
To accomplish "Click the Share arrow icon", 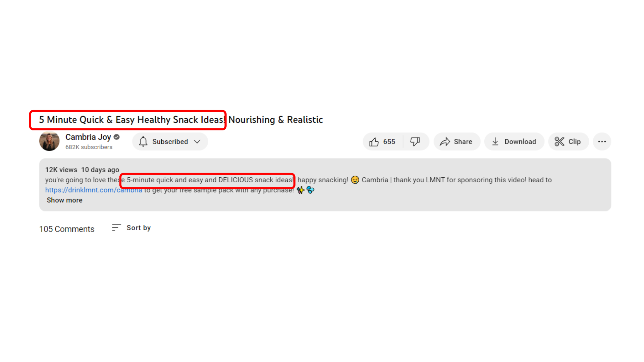I will pos(445,142).
